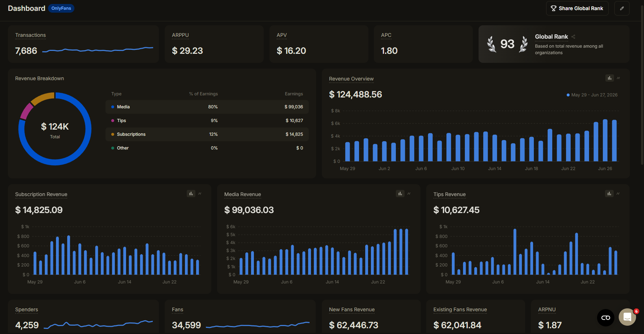This screenshot has width=644, height=334.
Task: Click the Transactions card label
Action: (x=30, y=35)
